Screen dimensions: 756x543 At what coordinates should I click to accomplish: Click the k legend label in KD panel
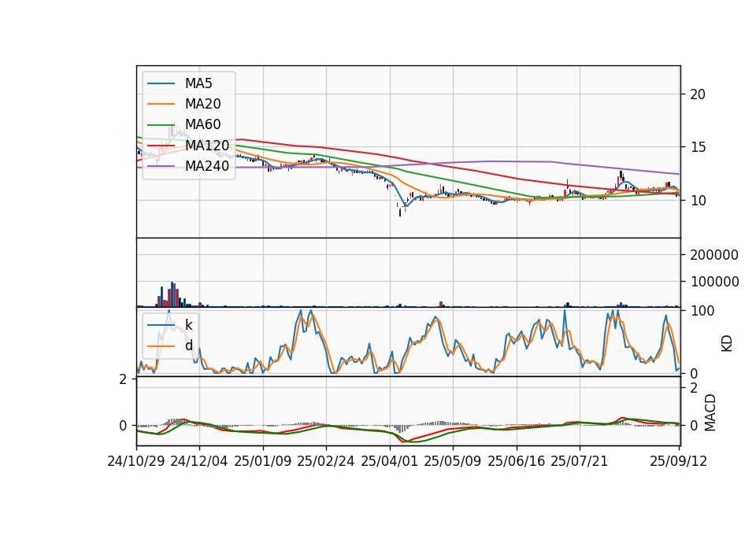click(x=188, y=325)
